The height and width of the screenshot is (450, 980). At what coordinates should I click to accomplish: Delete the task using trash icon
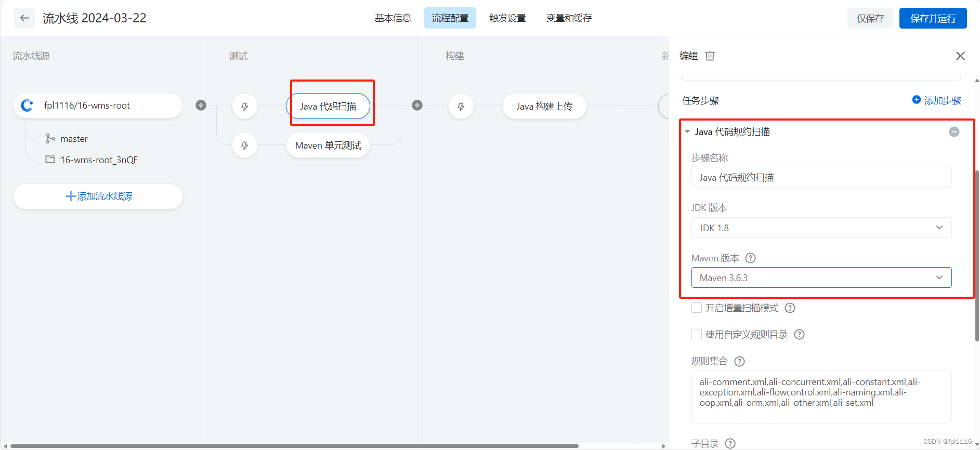tap(710, 56)
